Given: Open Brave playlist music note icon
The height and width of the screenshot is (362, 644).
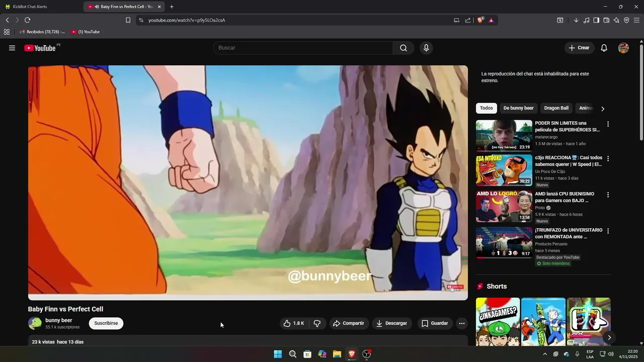Looking at the screenshot, I should pos(586,20).
